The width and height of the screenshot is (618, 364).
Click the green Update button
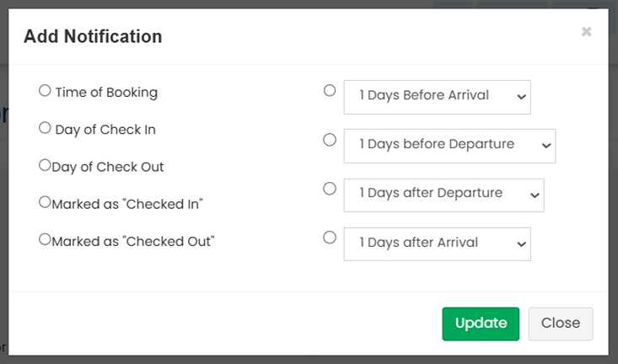coord(481,324)
